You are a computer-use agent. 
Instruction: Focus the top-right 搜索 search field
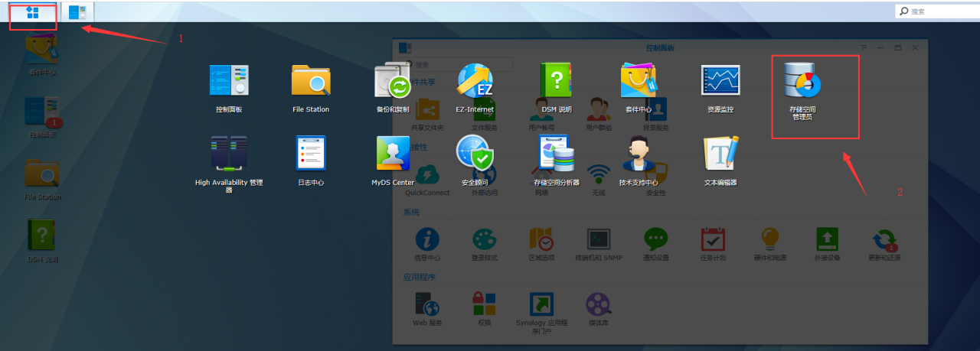click(937, 11)
